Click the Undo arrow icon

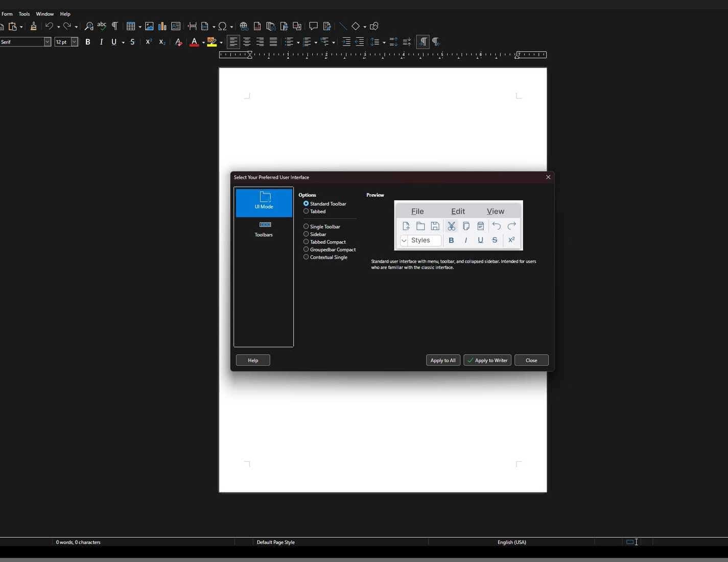pos(49,26)
